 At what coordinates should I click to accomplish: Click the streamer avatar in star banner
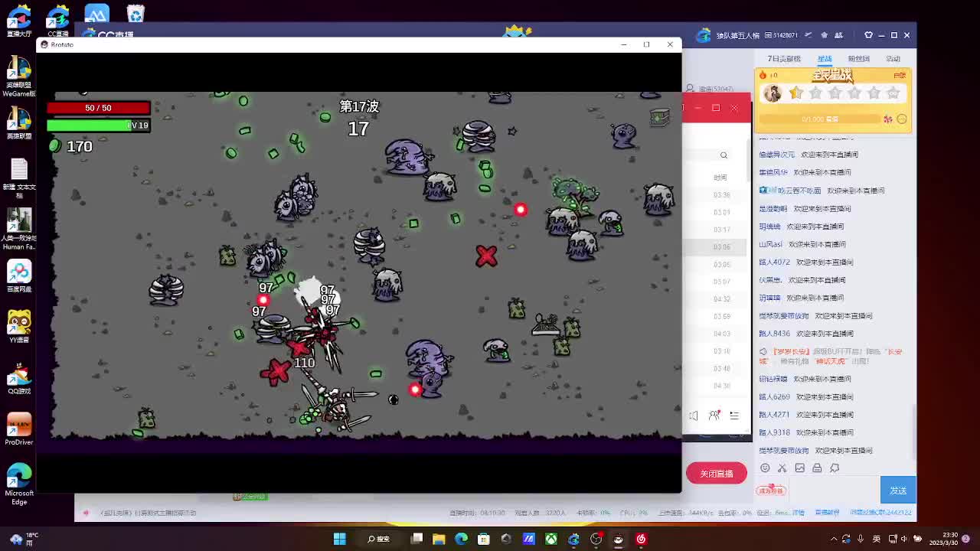[x=772, y=93]
